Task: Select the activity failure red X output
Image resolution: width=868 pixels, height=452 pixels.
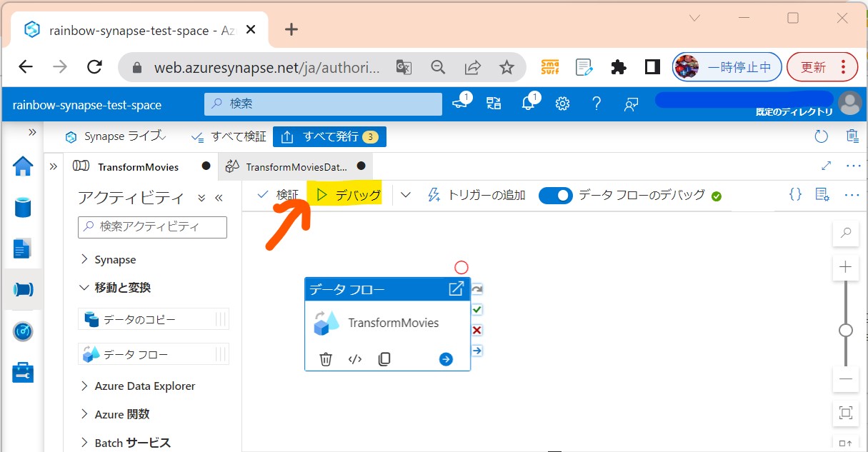Action: [x=477, y=330]
